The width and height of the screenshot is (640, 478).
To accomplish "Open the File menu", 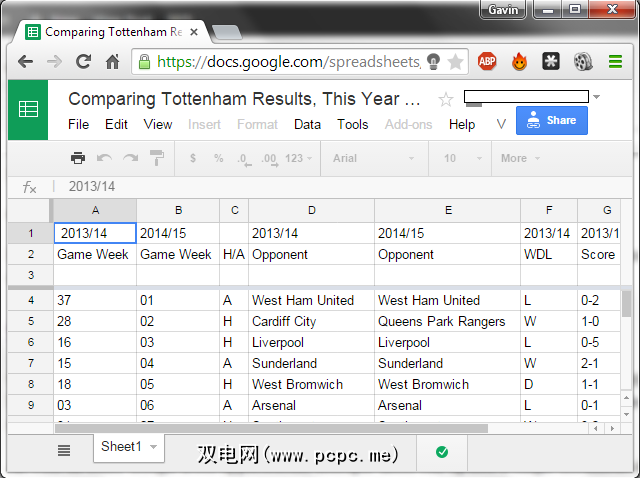I will (x=78, y=124).
